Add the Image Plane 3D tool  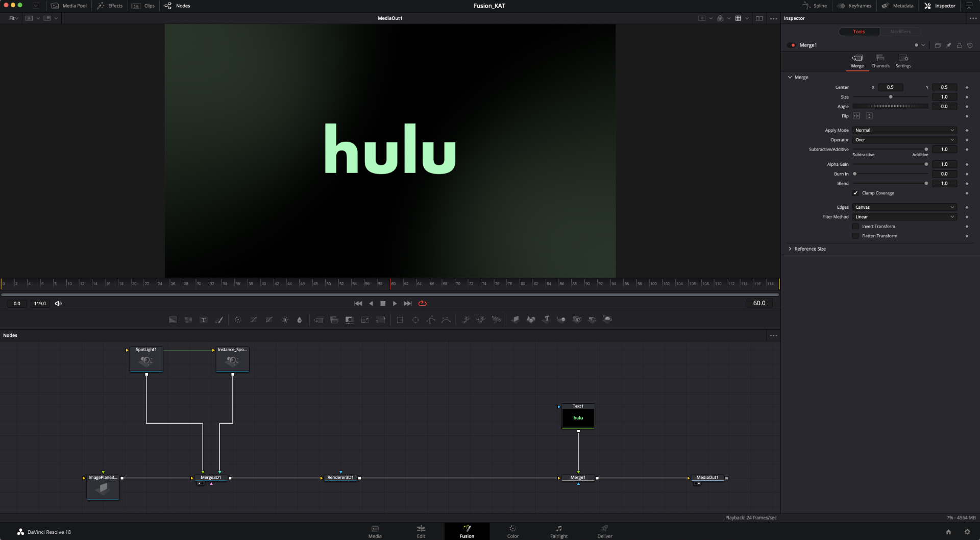tap(516, 320)
